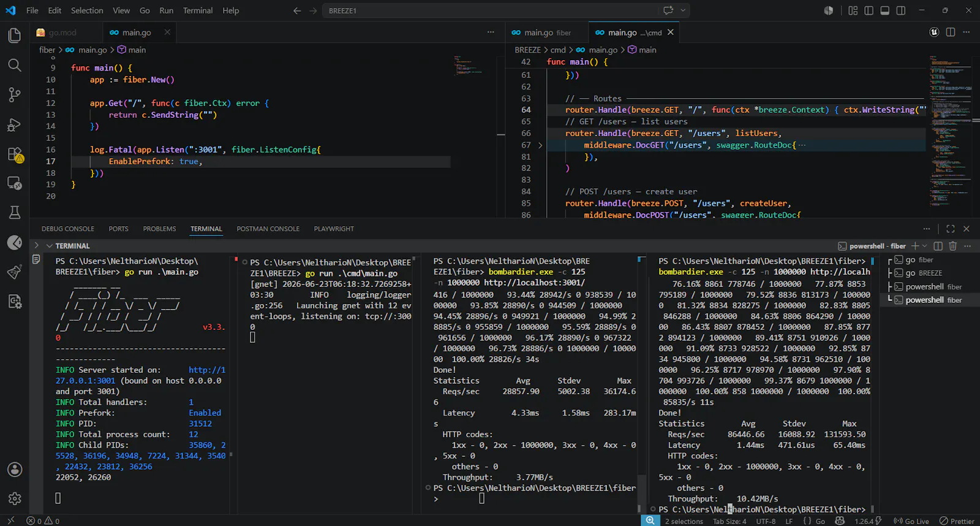Open More Actions for left editor group
Viewport: 980px width, 526px height.
pos(491,32)
